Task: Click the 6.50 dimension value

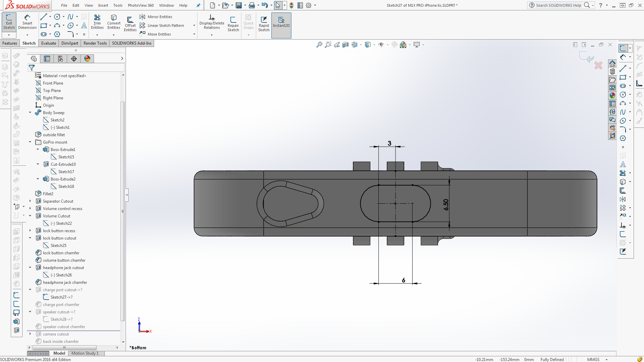Action: [x=446, y=205]
